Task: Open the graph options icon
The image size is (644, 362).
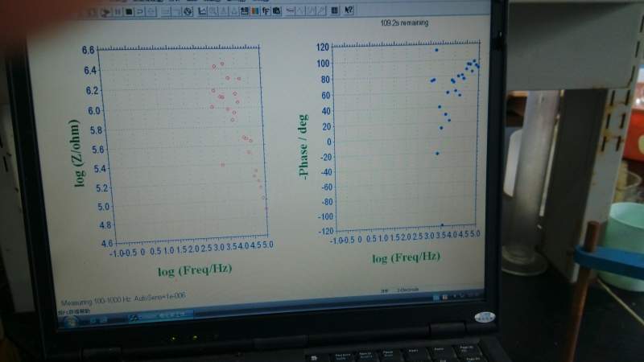Action: point(245,10)
